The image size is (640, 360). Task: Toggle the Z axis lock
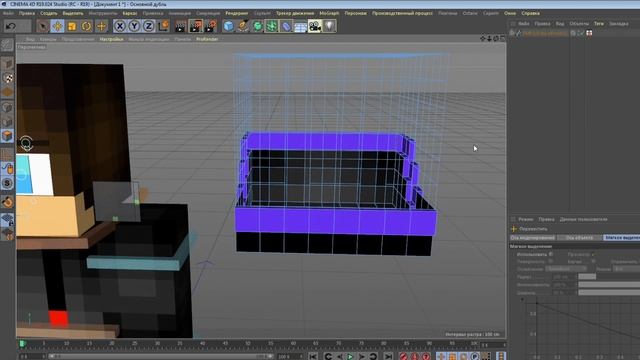pos(149,26)
